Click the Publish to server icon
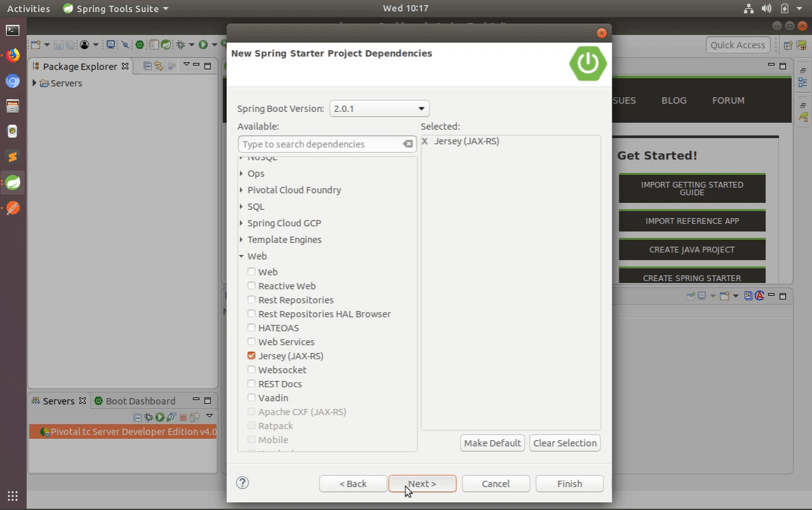The height and width of the screenshot is (510, 812). pos(194,417)
